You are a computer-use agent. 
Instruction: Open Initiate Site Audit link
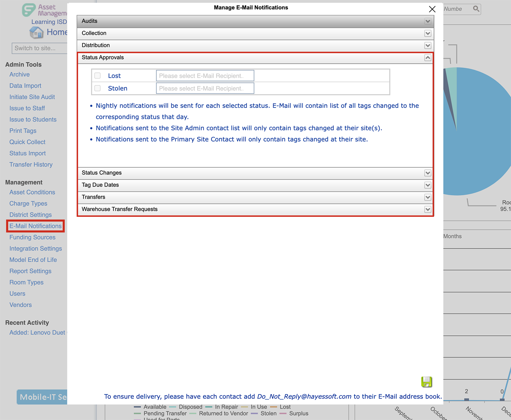click(x=32, y=97)
